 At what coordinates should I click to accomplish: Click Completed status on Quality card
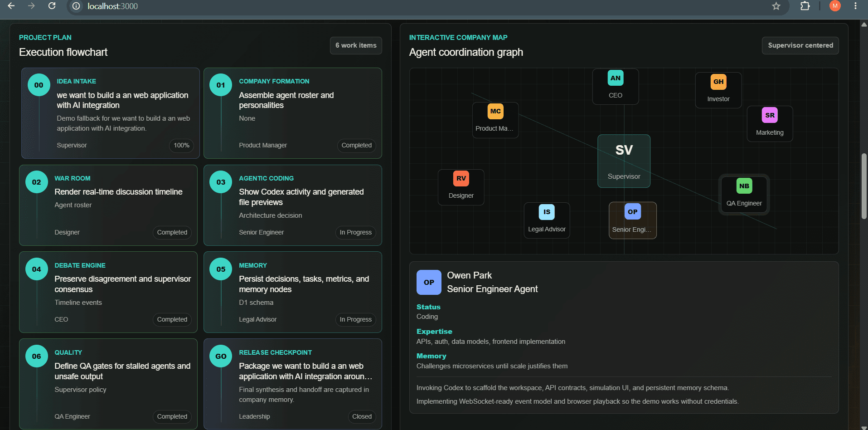point(172,416)
